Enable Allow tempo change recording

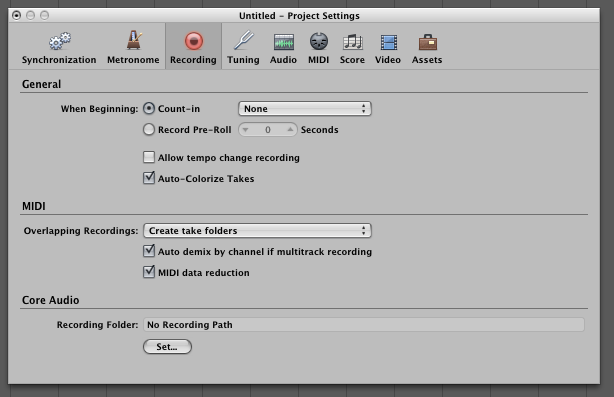click(x=149, y=157)
